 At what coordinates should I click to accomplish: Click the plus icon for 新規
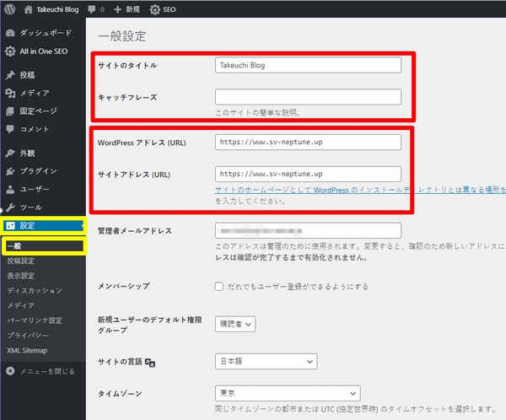[118, 9]
